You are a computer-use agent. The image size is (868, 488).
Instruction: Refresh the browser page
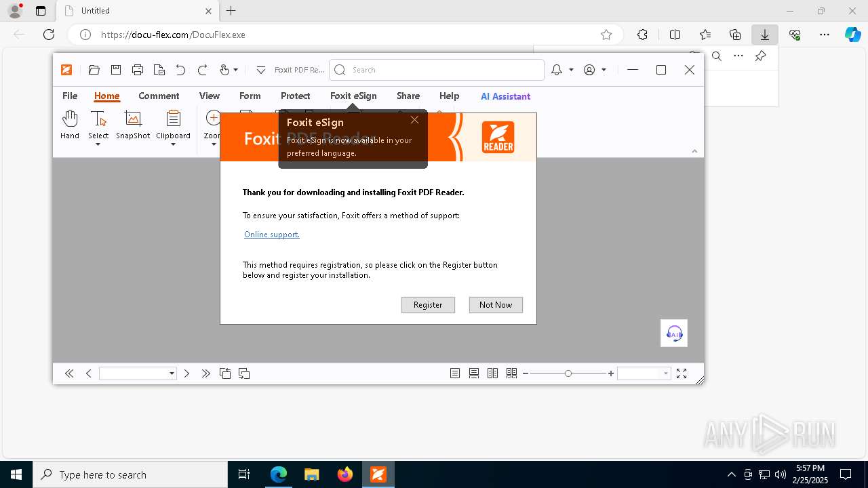[x=49, y=35]
